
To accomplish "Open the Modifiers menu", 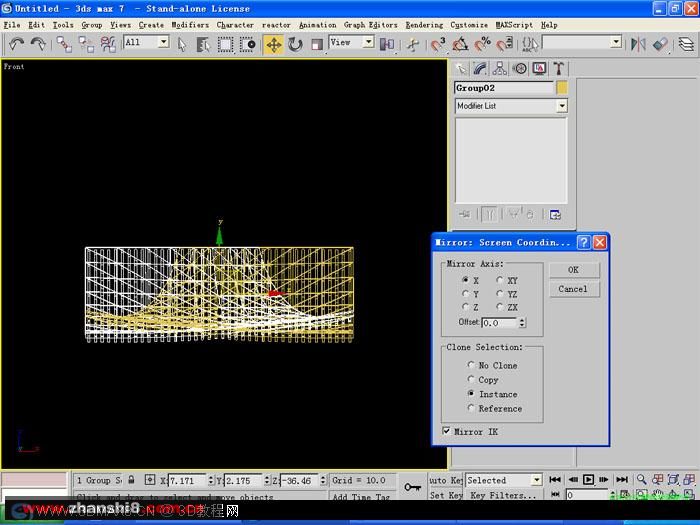I will (190, 25).
